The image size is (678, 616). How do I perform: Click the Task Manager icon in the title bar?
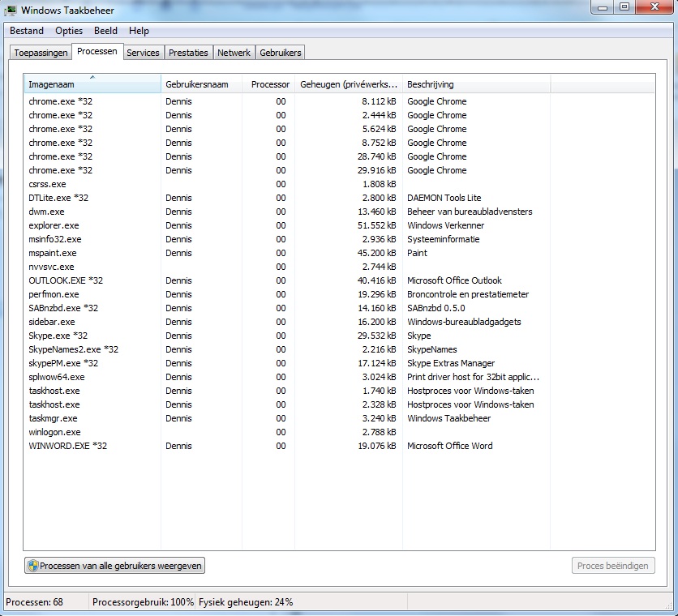pyautogui.click(x=11, y=11)
